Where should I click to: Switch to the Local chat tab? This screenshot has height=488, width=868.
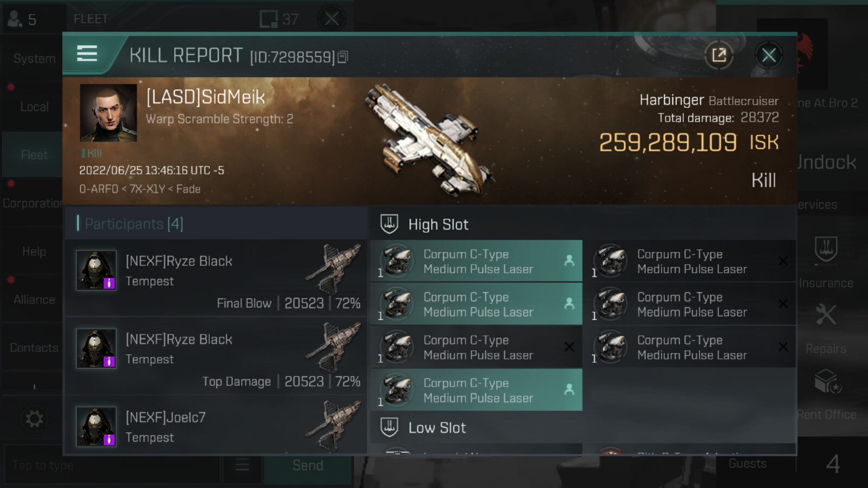tap(34, 107)
